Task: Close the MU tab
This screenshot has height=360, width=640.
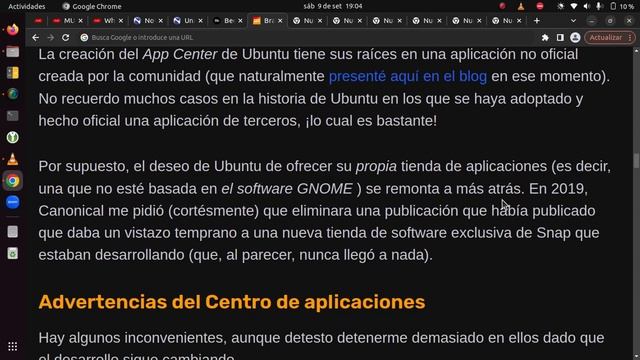Action: point(80,20)
